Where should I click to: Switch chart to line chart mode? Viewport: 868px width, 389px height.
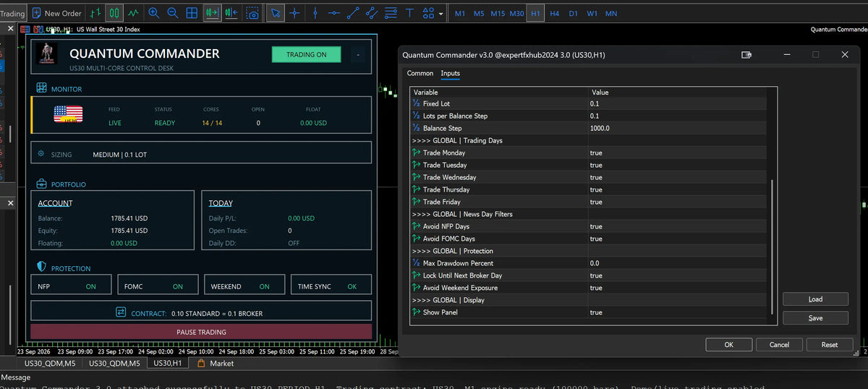pyautogui.click(x=133, y=13)
